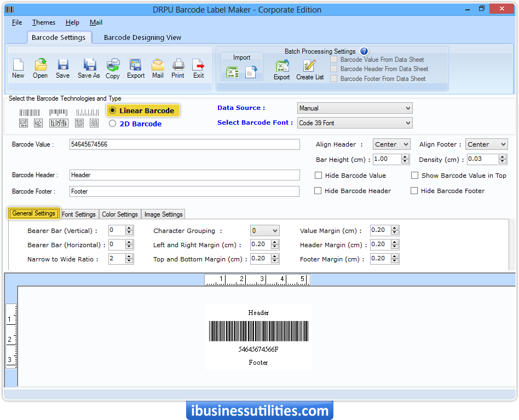Enable Barcode Footer From Data Sheet

click(x=333, y=78)
